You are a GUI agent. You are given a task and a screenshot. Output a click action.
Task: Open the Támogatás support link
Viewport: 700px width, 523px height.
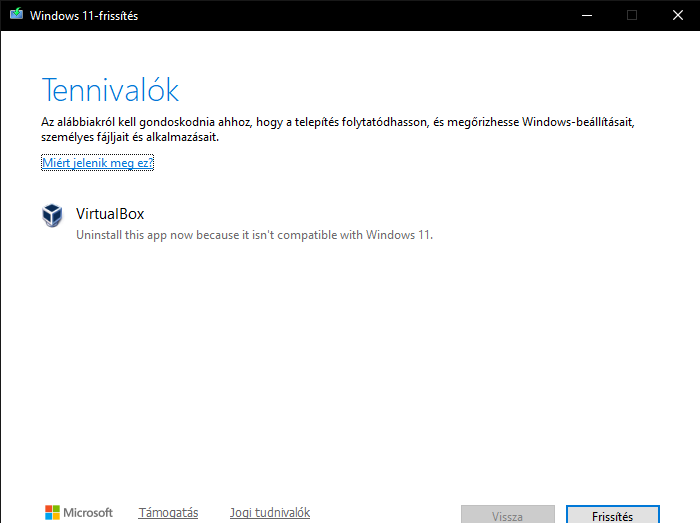[168, 512]
